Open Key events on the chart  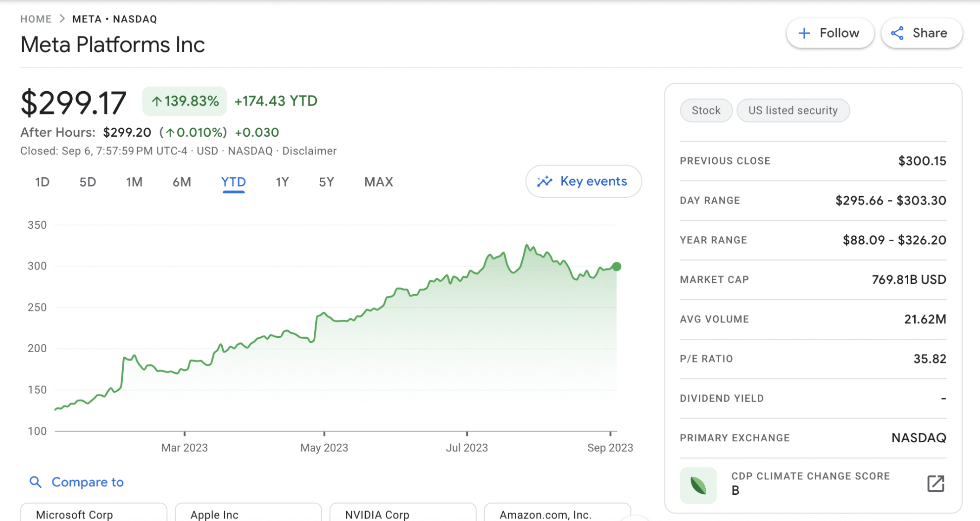pos(583,181)
